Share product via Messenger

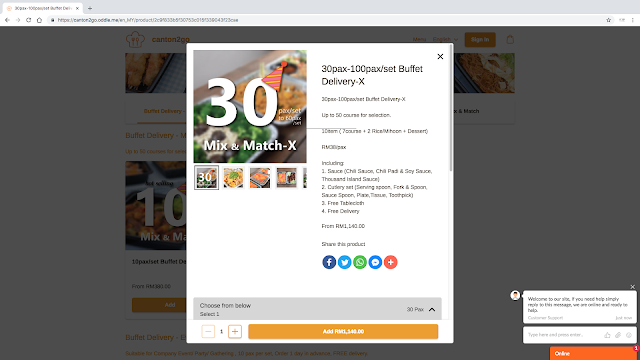[375, 262]
